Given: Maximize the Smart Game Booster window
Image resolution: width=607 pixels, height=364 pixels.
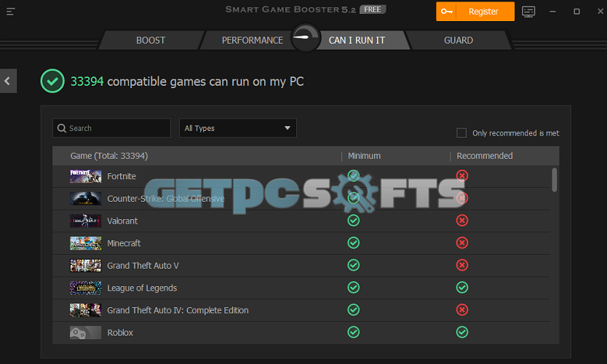Looking at the screenshot, I should pos(576,12).
